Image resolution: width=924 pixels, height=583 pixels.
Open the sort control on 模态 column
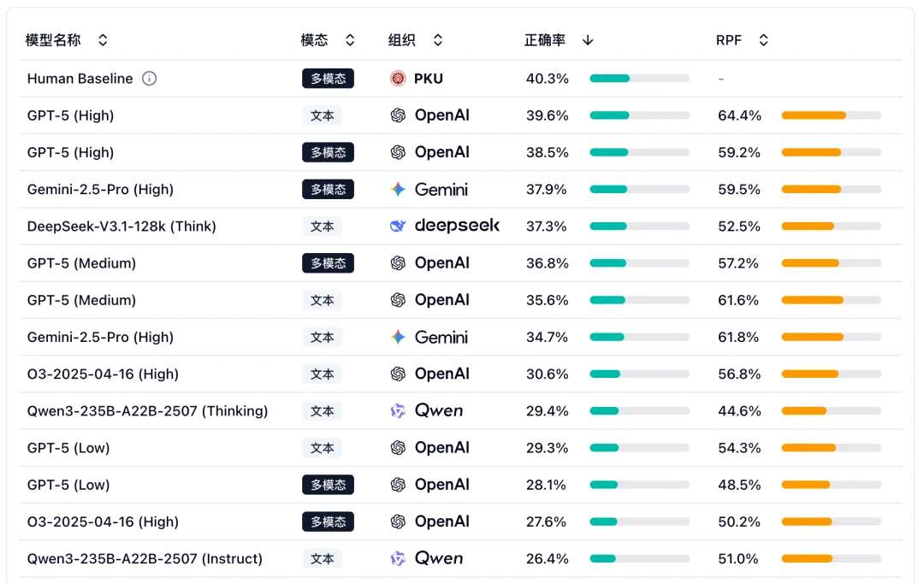coord(350,39)
